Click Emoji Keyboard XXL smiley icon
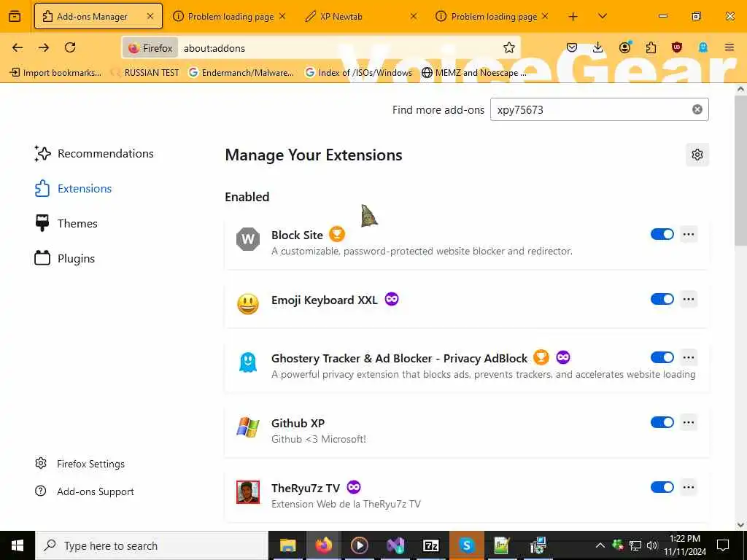Viewport: 747px width, 560px height. tap(248, 304)
